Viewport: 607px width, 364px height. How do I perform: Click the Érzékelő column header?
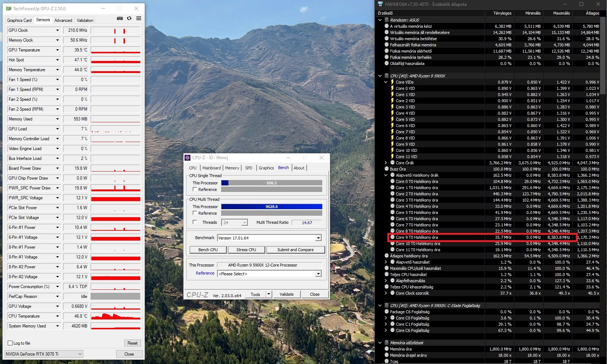click(x=430, y=13)
